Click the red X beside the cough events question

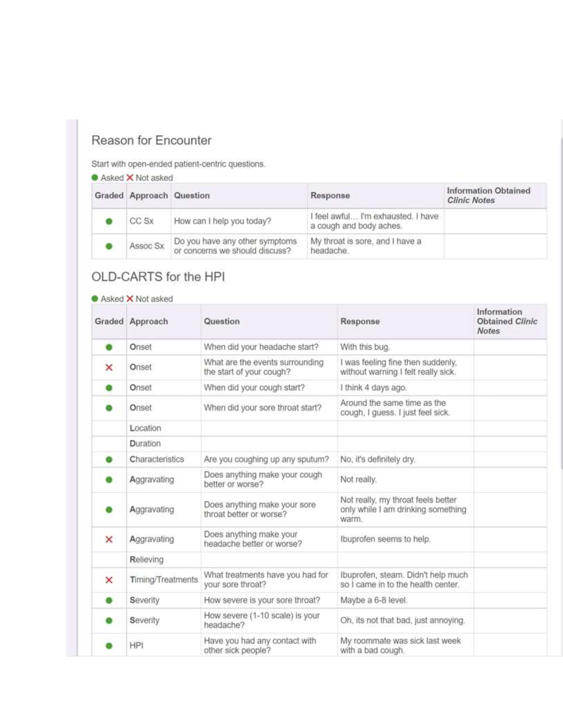109,368
